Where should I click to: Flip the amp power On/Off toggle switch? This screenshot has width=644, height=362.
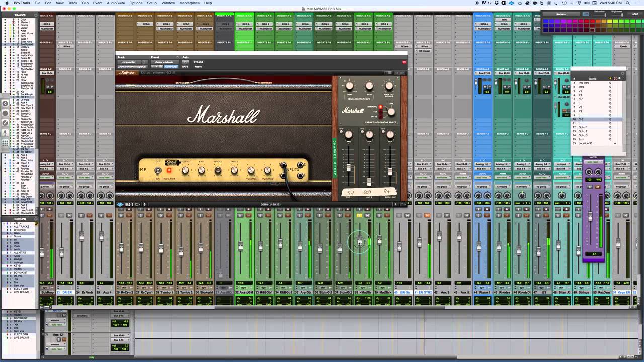point(158,171)
